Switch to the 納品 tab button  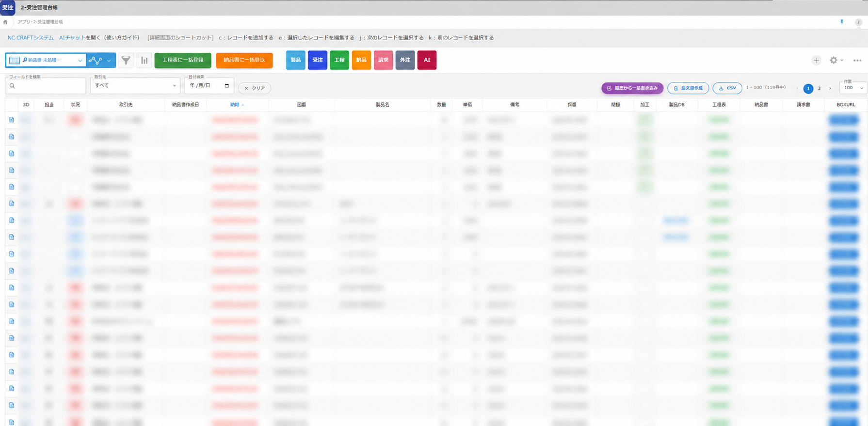[361, 60]
